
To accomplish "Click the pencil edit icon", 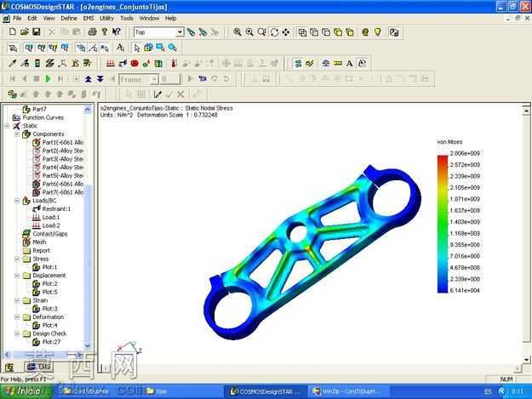I will point(157,94).
